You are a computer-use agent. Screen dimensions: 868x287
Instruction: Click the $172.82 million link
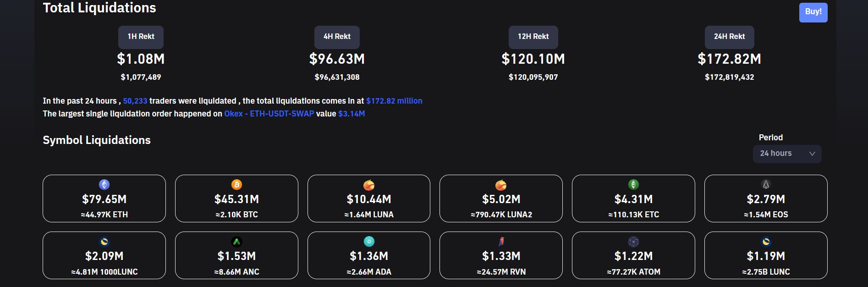click(x=394, y=101)
